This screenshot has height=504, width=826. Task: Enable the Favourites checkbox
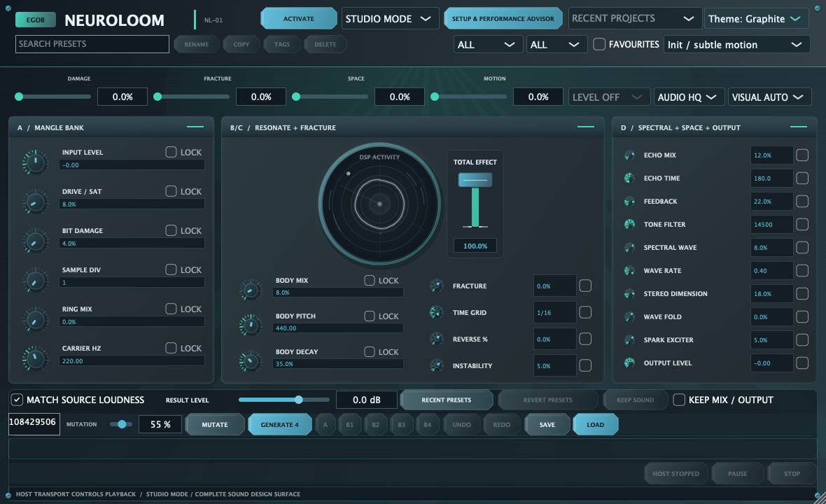pyautogui.click(x=599, y=44)
